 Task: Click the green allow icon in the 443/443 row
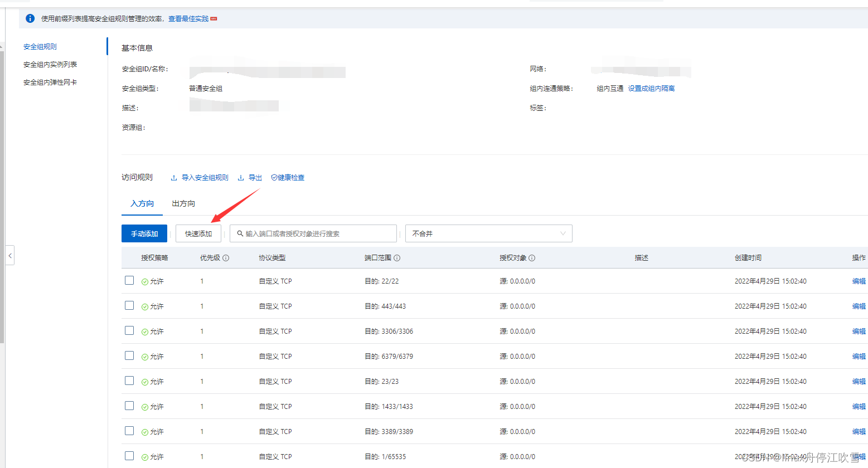pyautogui.click(x=145, y=306)
